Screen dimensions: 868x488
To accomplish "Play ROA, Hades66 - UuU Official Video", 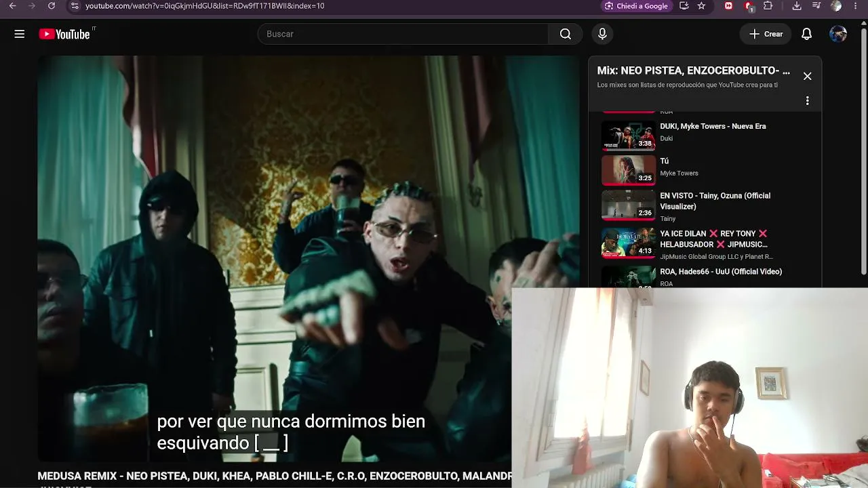I will [x=721, y=272].
